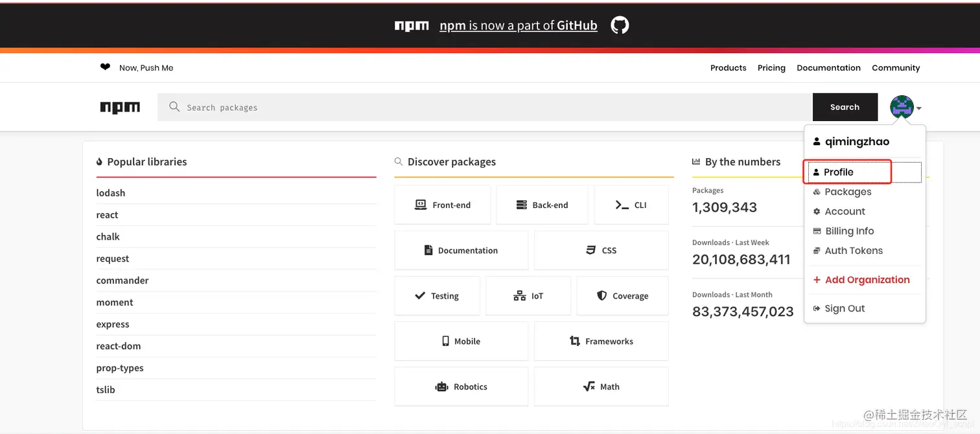
Task: Click the plus icon of Add Organization
Action: (x=817, y=280)
